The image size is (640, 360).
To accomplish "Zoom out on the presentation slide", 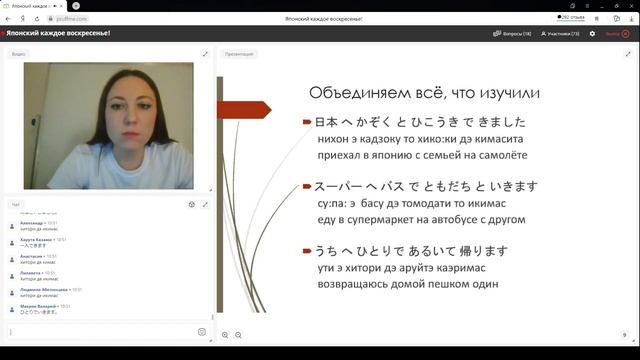I will [x=238, y=335].
